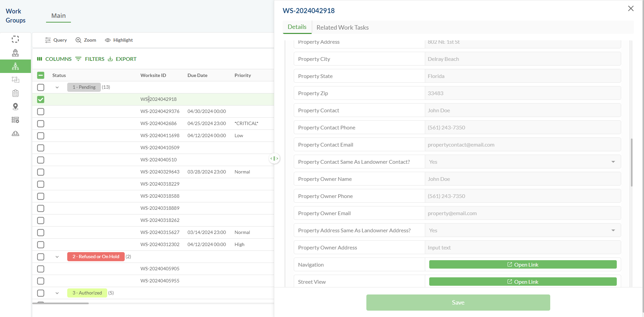Open the clipboard checklist sidebar icon
This screenshot has width=644, height=317.
point(15,93)
